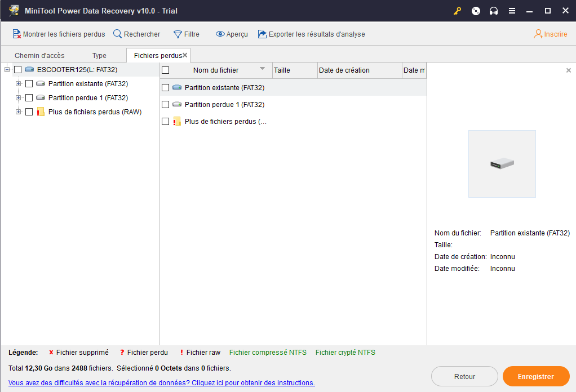
Task: Collapse the ESCOOTER125 tree node
Action: click(7, 69)
